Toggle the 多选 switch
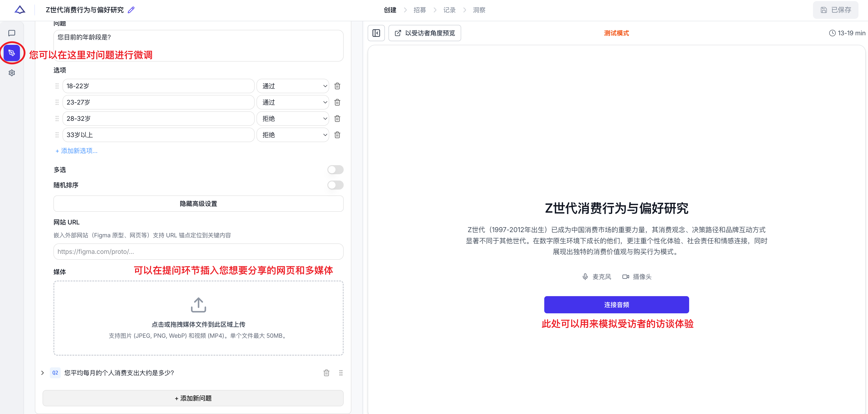The width and height of the screenshot is (868, 414). [x=335, y=170]
